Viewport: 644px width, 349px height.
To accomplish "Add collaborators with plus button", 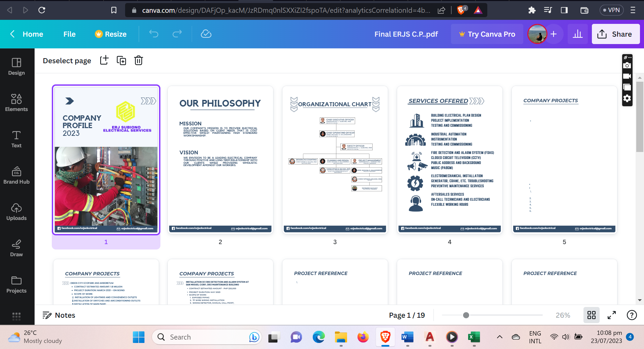I will (x=554, y=34).
